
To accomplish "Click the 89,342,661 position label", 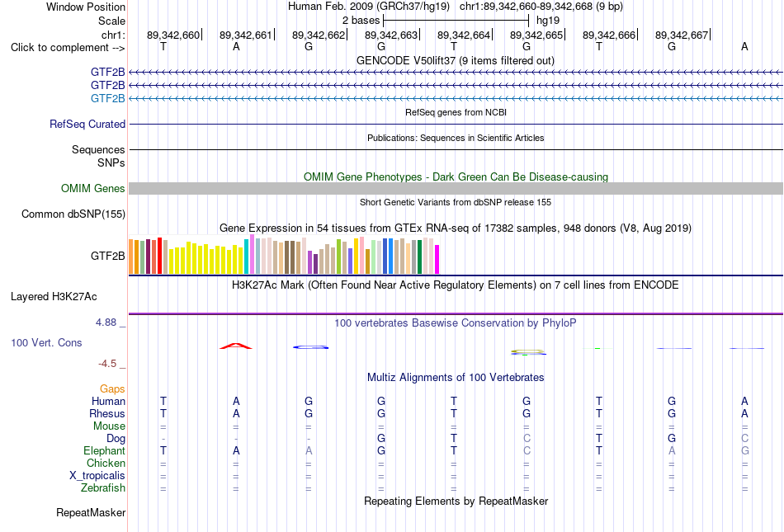I will (x=245, y=35).
